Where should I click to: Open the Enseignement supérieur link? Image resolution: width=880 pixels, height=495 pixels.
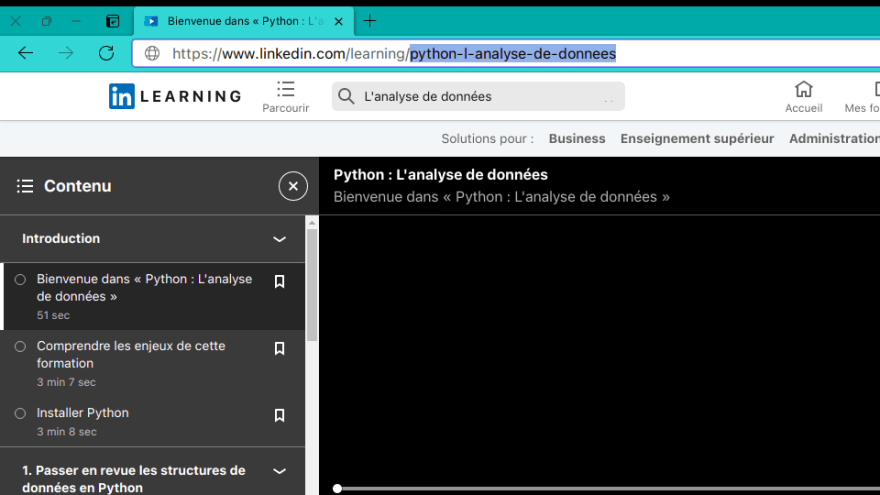tap(697, 139)
